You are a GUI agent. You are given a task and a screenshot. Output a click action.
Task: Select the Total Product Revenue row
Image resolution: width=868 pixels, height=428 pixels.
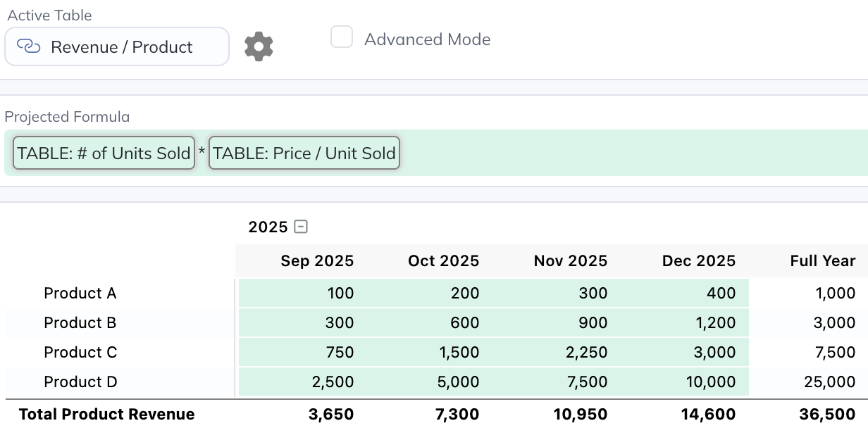[x=107, y=415]
